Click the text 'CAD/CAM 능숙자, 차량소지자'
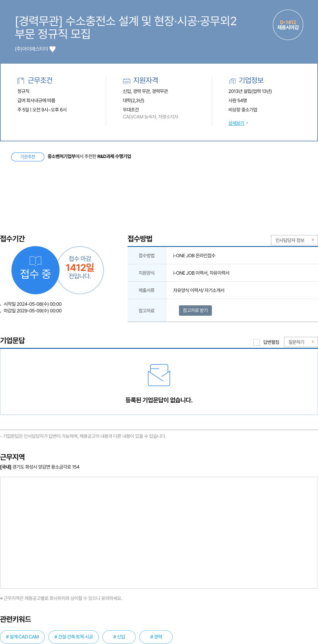 [150, 117]
